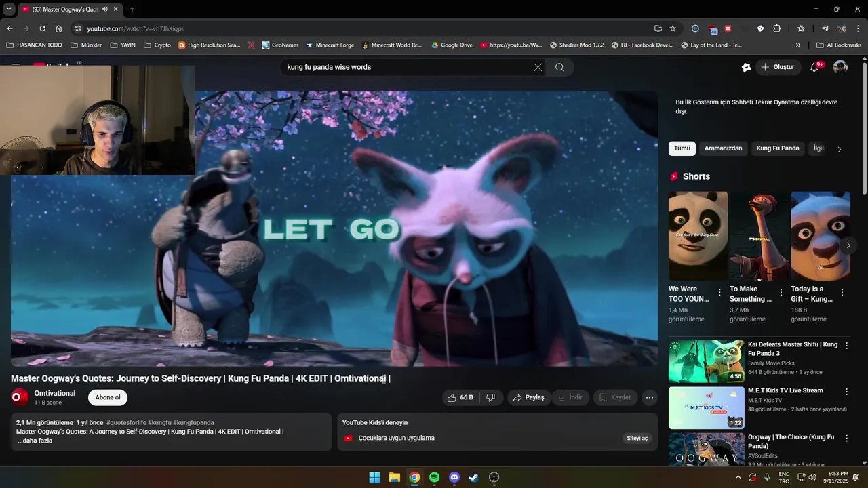Open the YouTube account avatar menu
The image size is (868, 488).
click(x=840, y=67)
